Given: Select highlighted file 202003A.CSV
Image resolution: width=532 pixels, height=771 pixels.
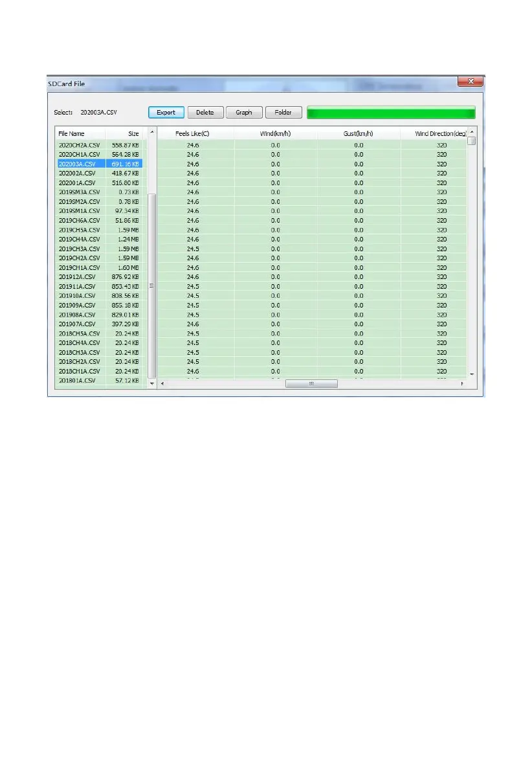Looking at the screenshot, I should [x=77, y=164].
